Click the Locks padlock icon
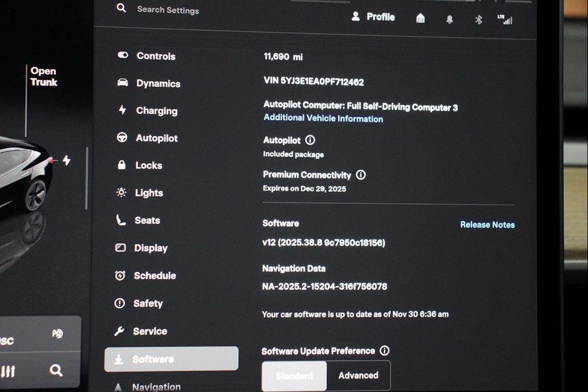The height and width of the screenshot is (392, 588). (121, 166)
